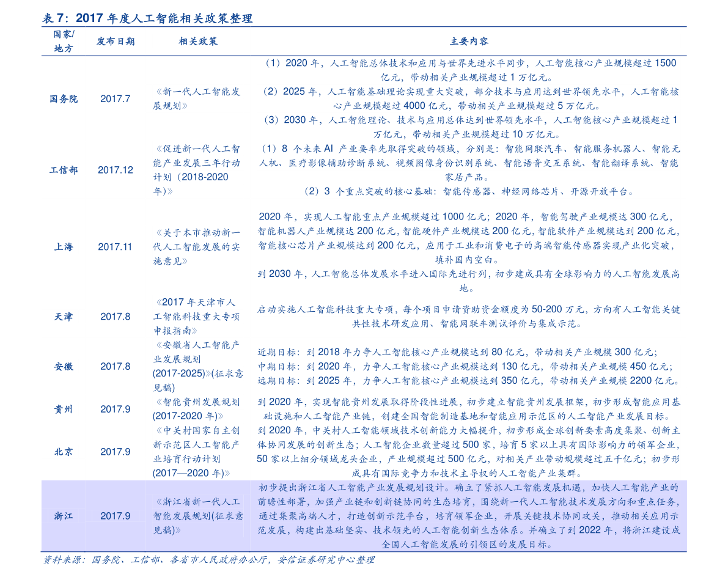Select《新一代人工智能发展规划》policy text
This screenshot has width=728, height=577.
coord(197,99)
